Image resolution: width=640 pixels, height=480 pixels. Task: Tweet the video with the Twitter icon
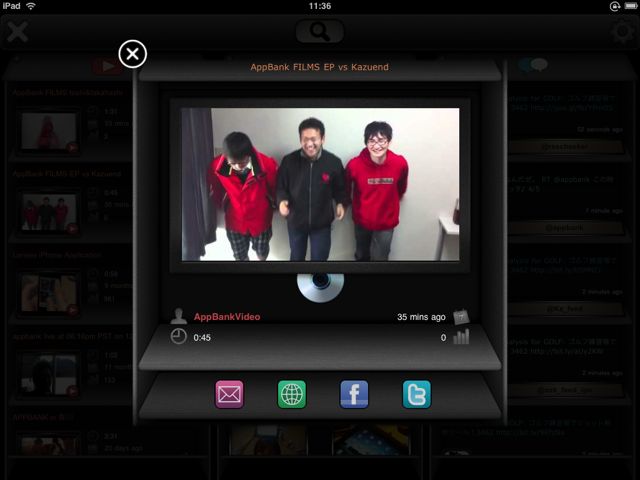click(x=417, y=394)
